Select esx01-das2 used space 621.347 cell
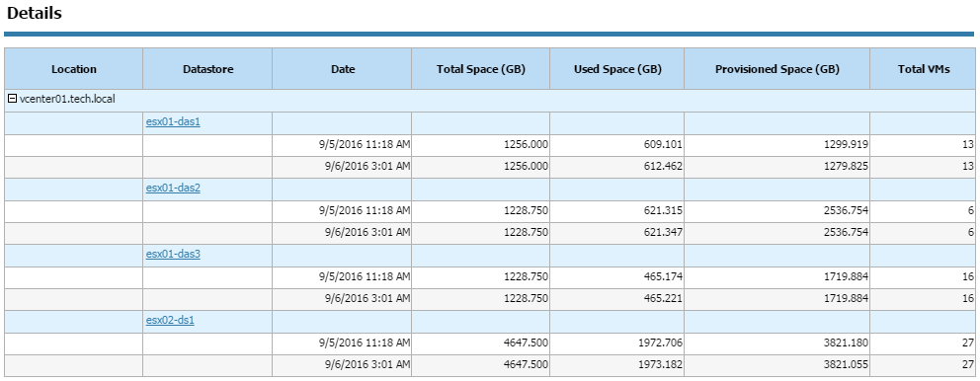The height and width of the screenshot is (381, 980). [x=617, y=232]
